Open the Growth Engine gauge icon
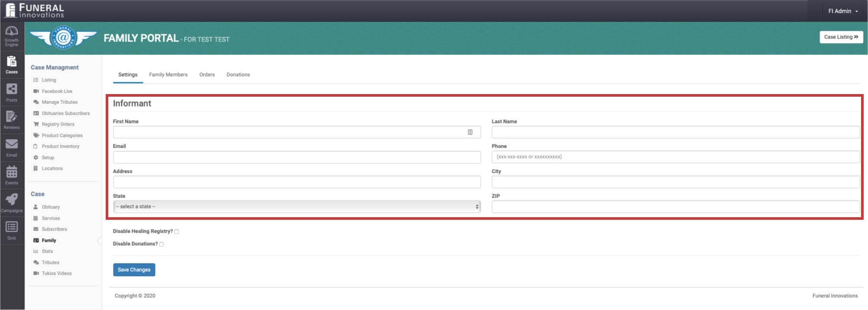868x310 pixels. pos(12,31)
